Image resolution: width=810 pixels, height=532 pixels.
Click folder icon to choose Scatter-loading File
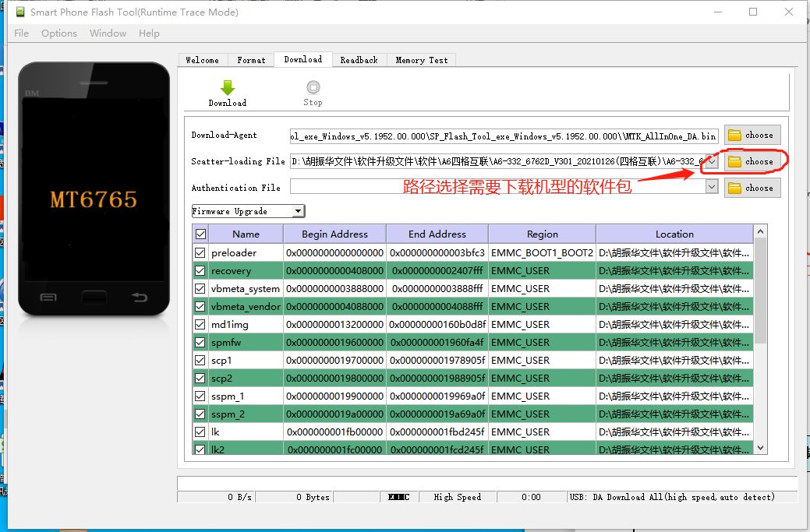(734, 162)
